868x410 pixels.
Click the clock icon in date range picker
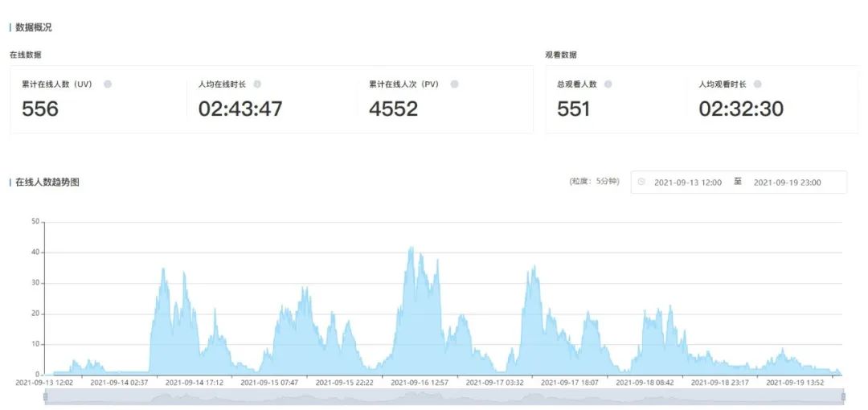[x=641, y=182]
